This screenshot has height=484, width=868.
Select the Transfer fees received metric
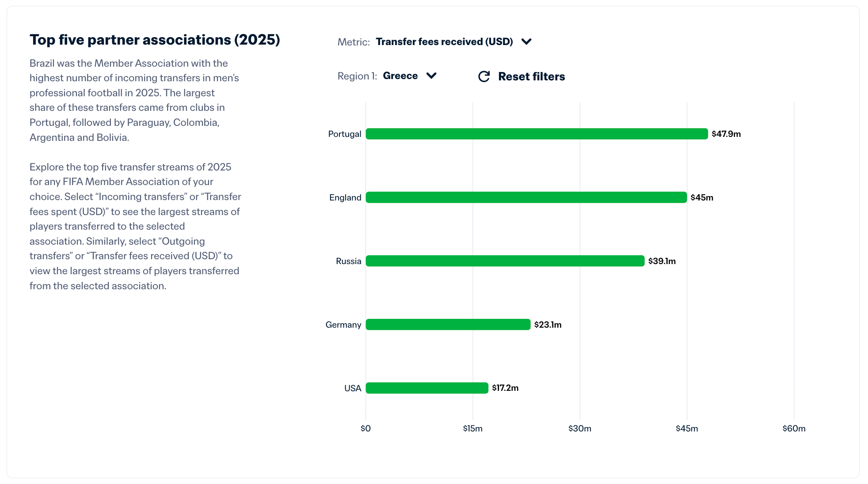[444, 42]
